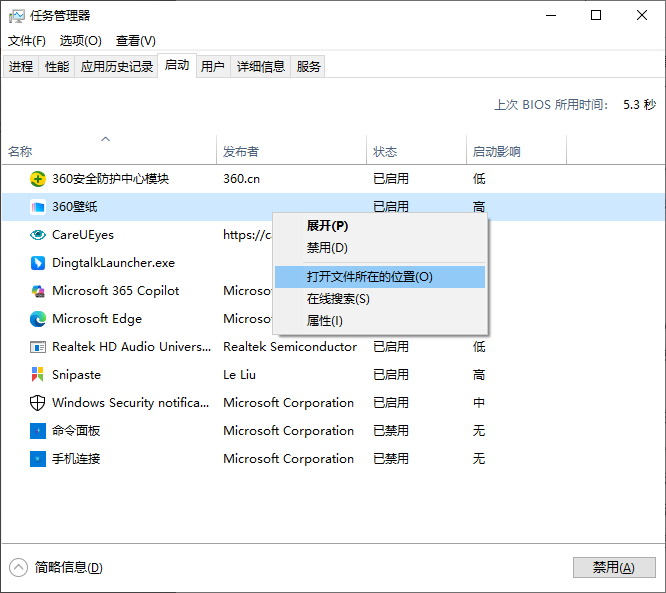Choose 禁用(D) in the context menu
Screen dimensions: 666x593
coord(380,248)
